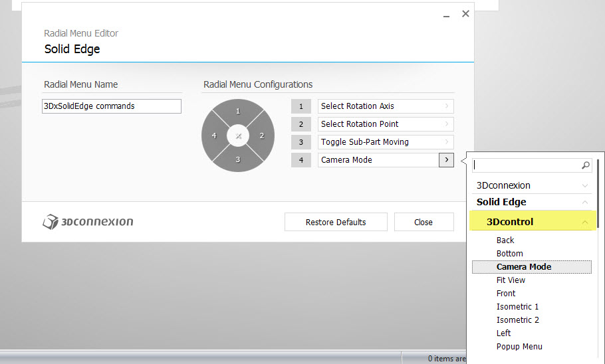This screenshot has height=364, width=605.
Task: Collapse the Solid Edge category
Action: pos(532,202)
